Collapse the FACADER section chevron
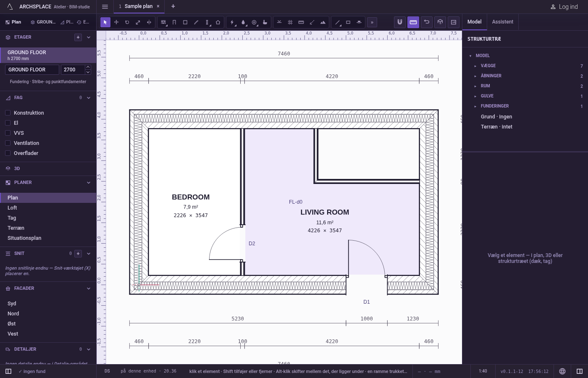Screen dimensions: 588x378 (x=89, y=289)
